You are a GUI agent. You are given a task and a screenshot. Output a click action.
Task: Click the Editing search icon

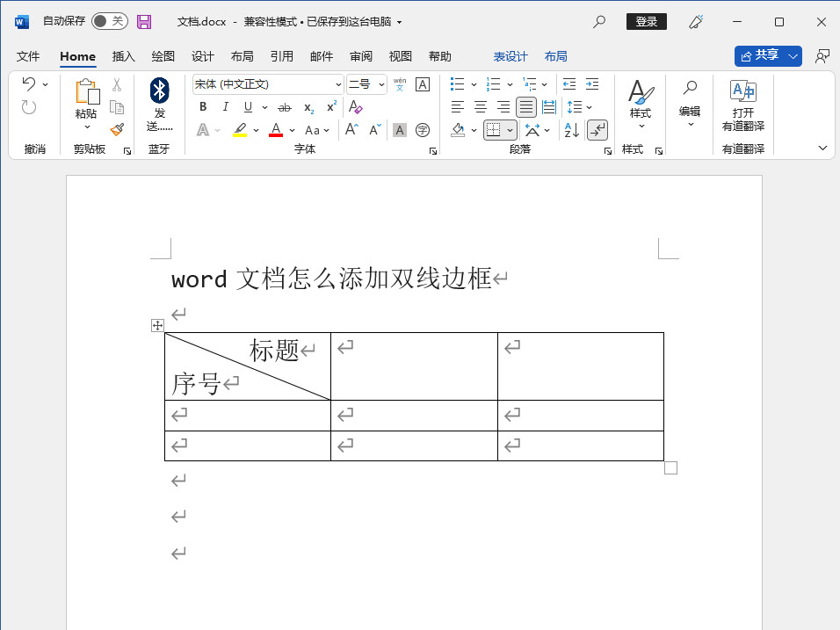(690, 87)
